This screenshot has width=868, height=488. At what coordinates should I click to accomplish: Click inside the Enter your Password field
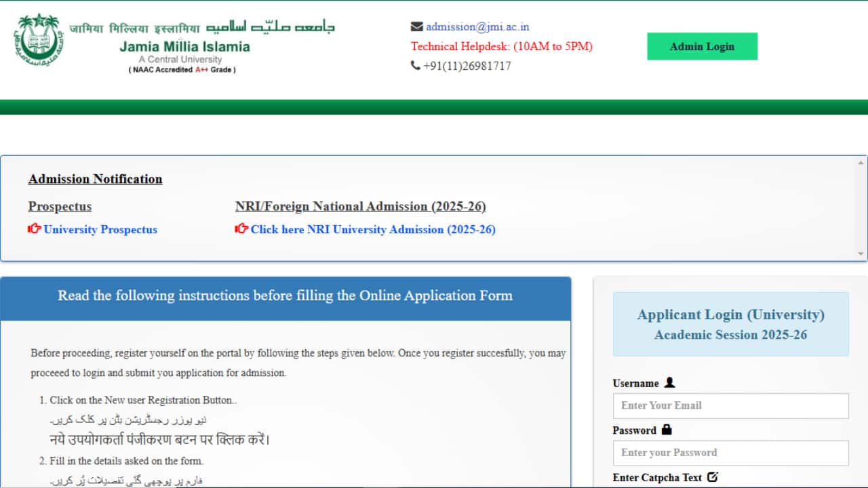[x=730, y=453]
